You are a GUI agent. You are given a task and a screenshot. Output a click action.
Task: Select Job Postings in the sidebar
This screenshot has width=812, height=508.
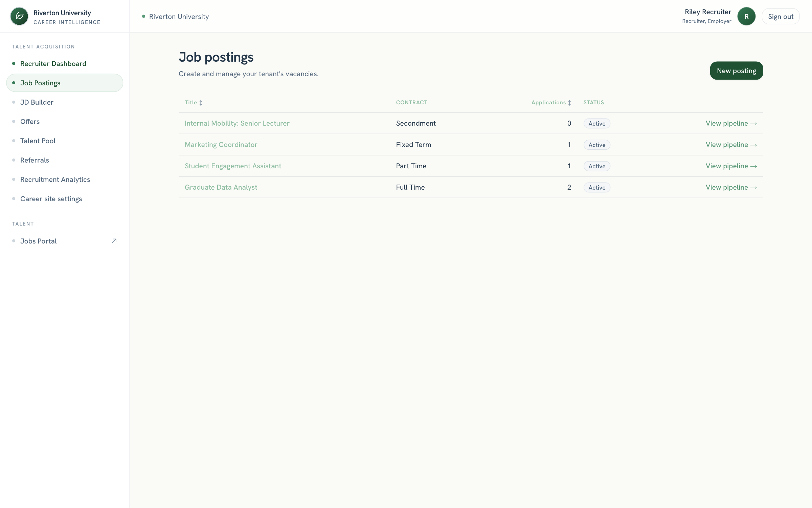pos(65,83)
